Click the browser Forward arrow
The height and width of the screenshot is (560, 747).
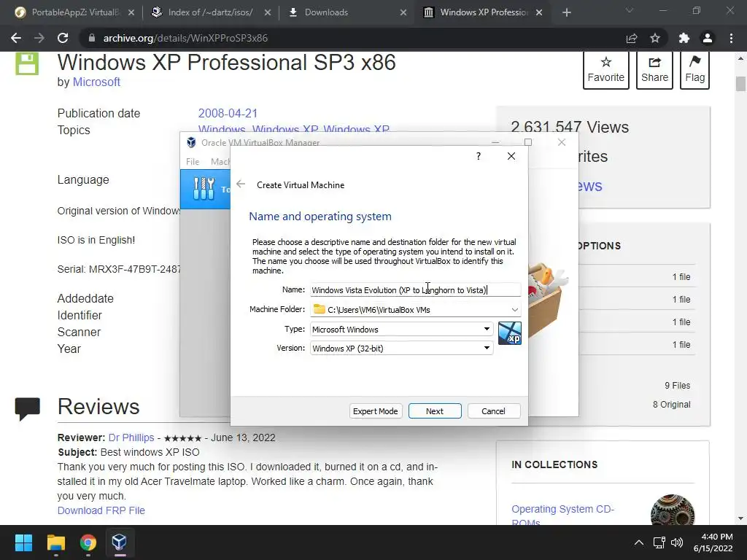pos(39,38)
